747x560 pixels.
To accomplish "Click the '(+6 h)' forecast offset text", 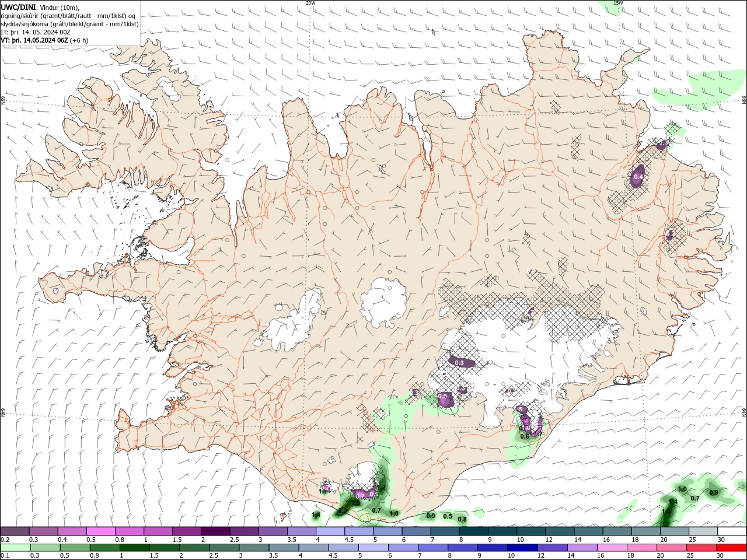I will [80, 40].
